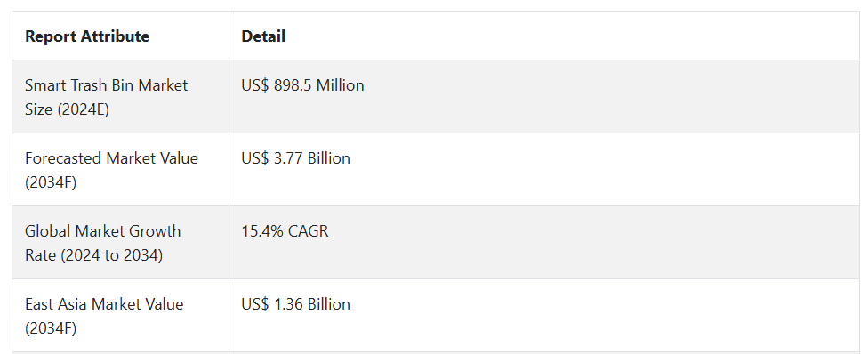Click the text Global Market Growth

point(103,231)
